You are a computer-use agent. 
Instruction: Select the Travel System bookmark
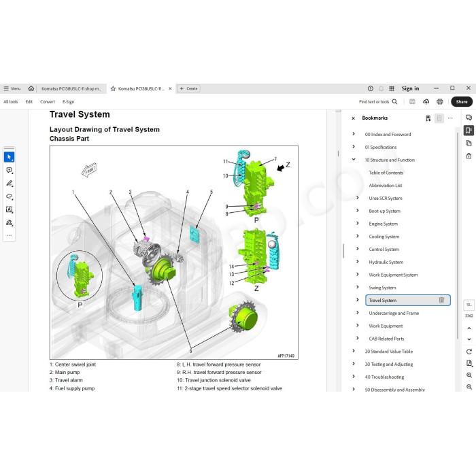(408, 301)
